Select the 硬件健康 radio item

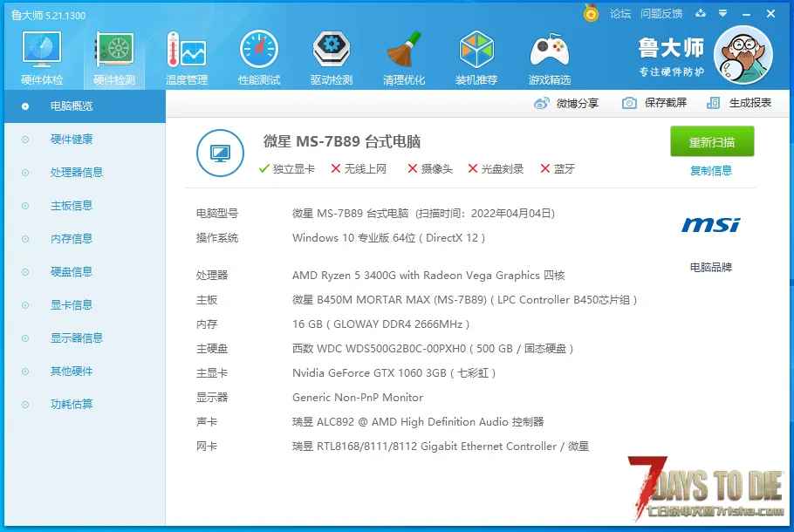(x=24, y=140)
